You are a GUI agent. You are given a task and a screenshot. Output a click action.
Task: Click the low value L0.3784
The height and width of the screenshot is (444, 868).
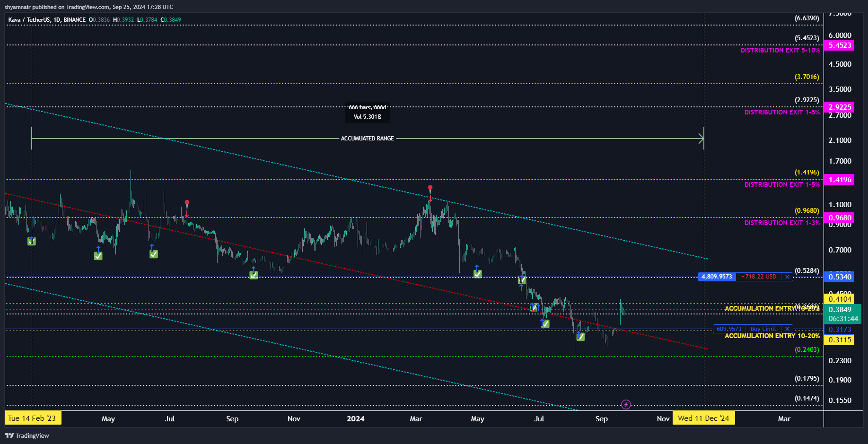pos(147,20)
